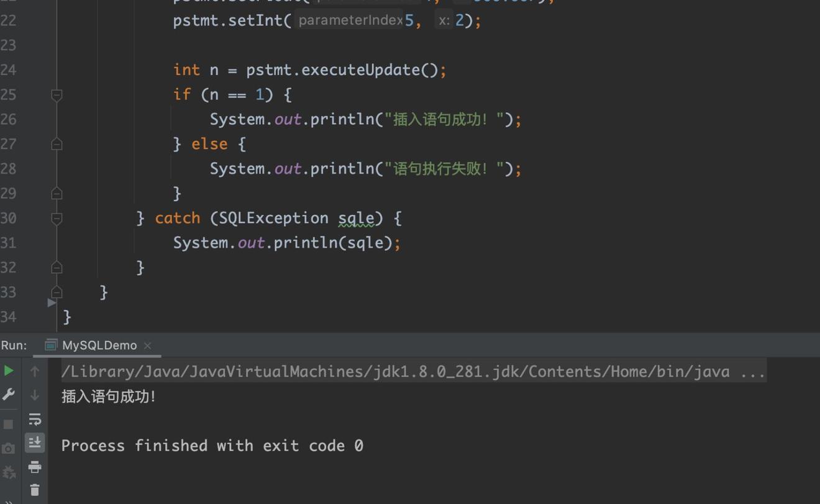Image resolution: width=820 pixels, height=504 pixels.
Task: Click the down arrow in console toolbar
Action: pyautogui.click(x=35, y=395)
